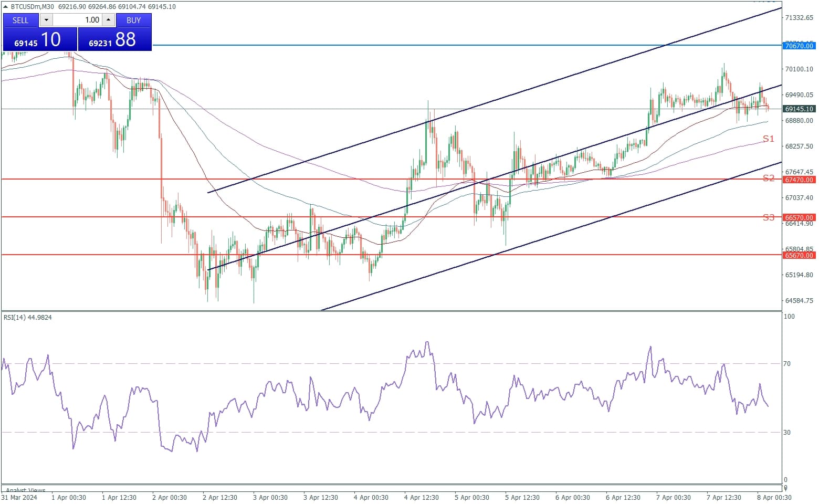Select the S2 support label

coord(769,178)
